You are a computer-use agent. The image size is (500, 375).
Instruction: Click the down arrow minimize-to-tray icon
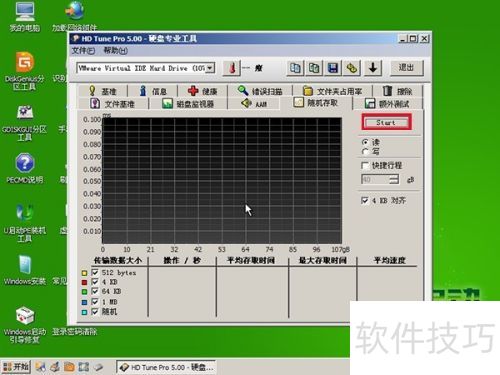click(373, 68)
